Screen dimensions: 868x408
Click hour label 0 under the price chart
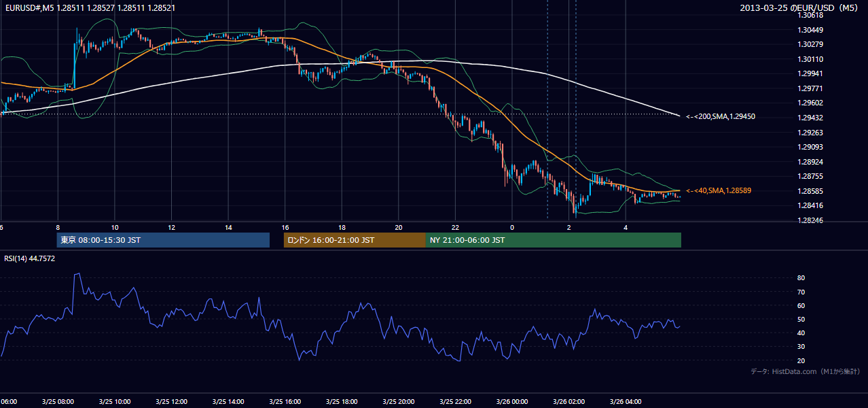(512, 227)
